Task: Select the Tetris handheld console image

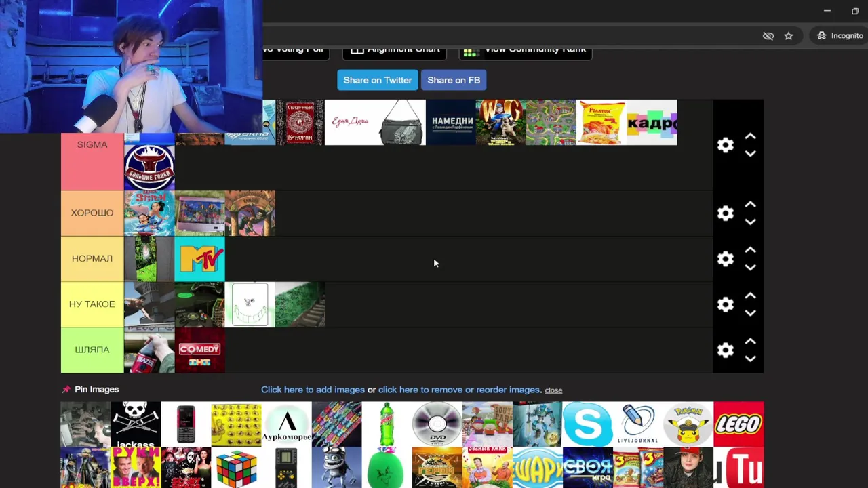Action: [287, 468]
